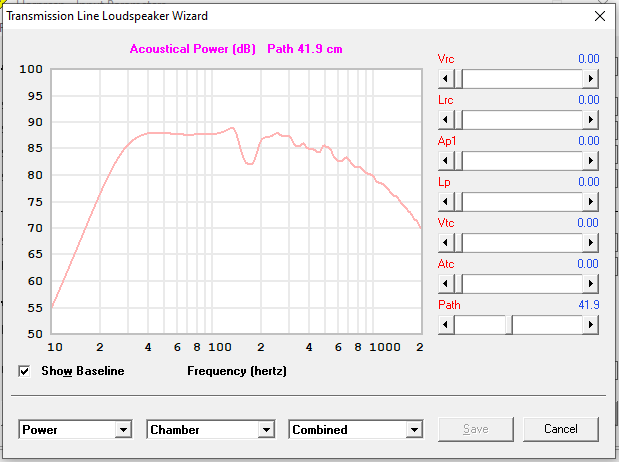Click the left arrow of the Atc slider

(446, 284)
